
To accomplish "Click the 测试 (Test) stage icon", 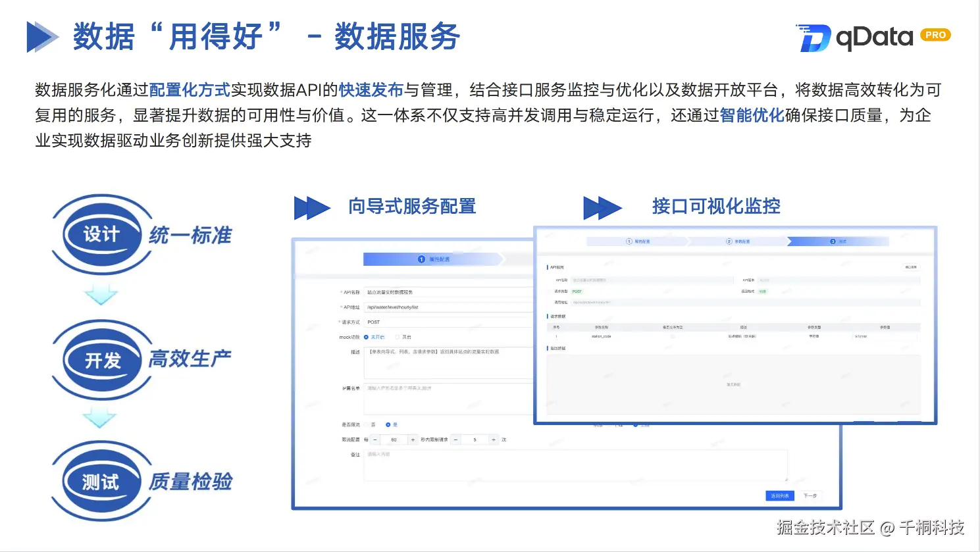I will [x=103, y=482].
